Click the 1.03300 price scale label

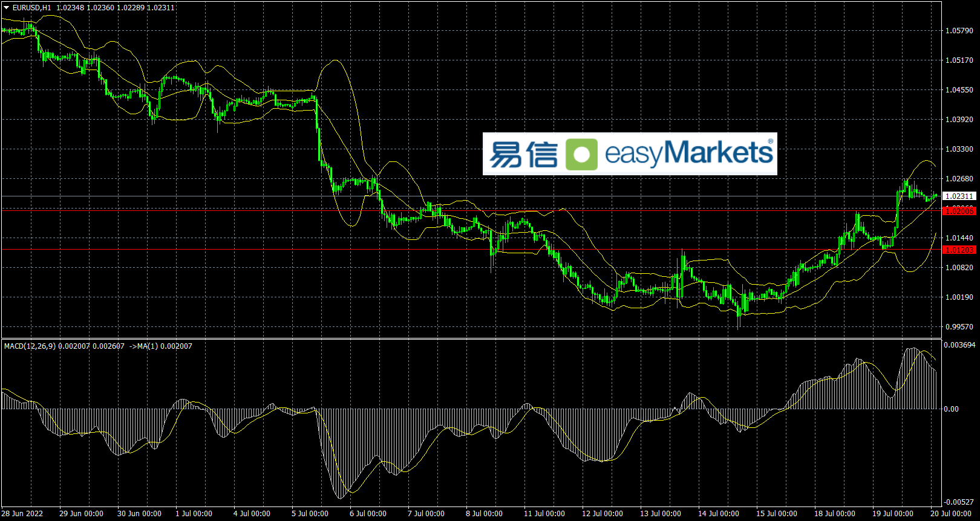(x=959, y=149)
